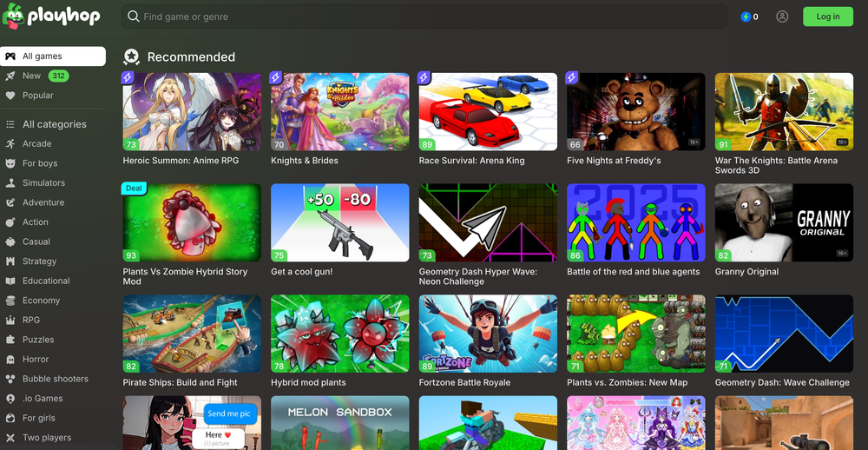Click the Economy coins icon

(x=10, y=301)
